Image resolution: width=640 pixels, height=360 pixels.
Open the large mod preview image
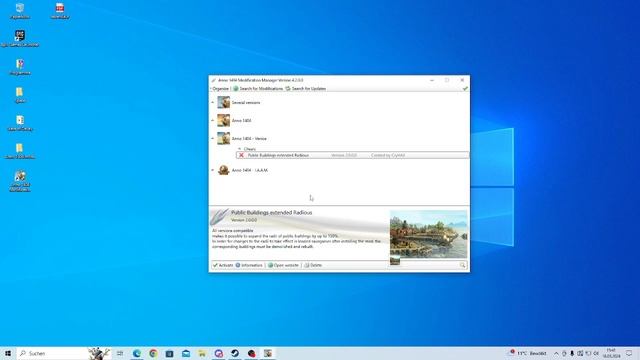pyautogui.click(x=429, y=234)
